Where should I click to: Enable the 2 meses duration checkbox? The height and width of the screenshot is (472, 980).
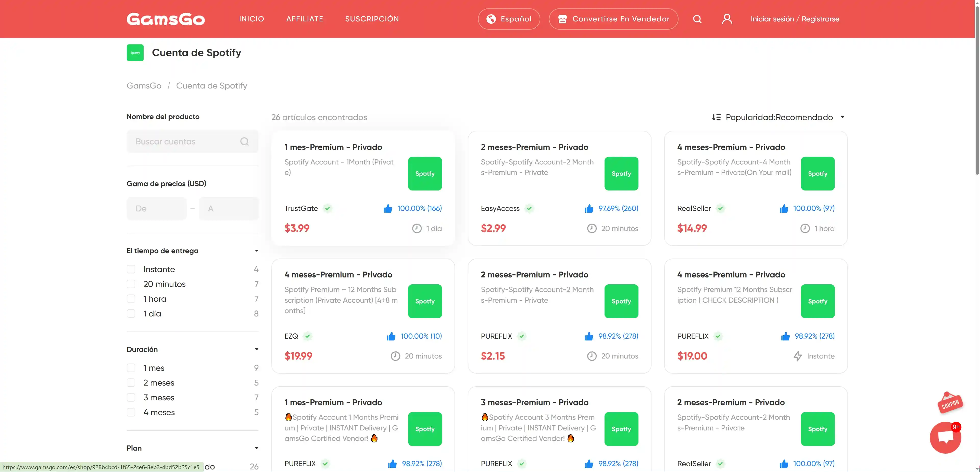click(x=131, y=382)
